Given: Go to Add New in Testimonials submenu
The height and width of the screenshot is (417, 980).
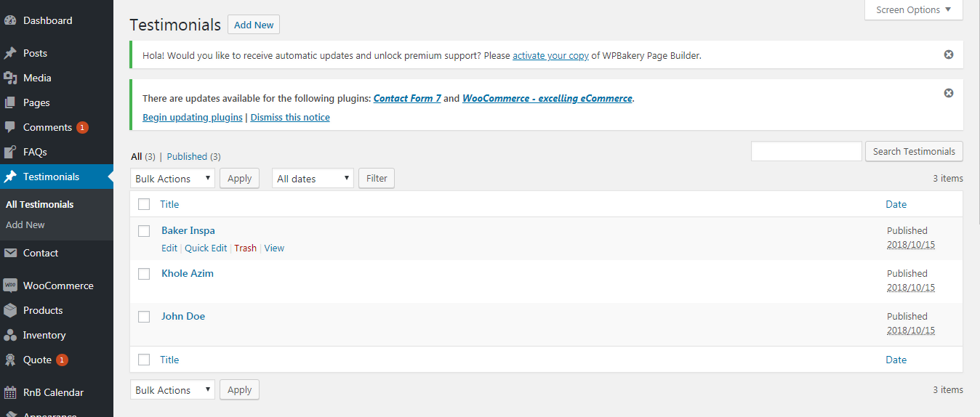Looking at the screenshot, I should click(x=25, y=225).
